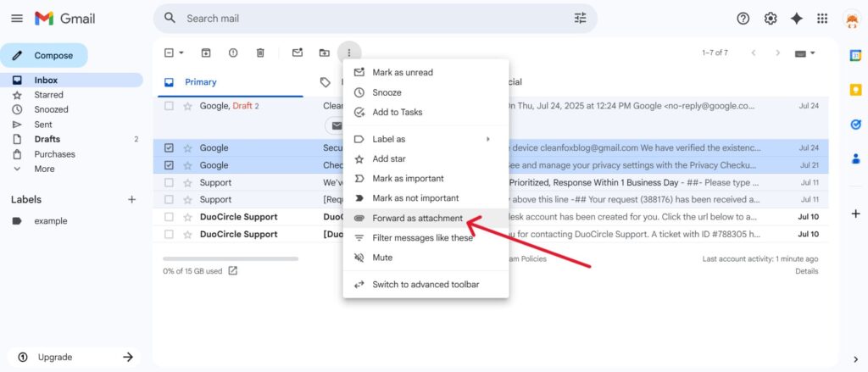Click the storage usage progress bar

(x=231, y=258)
